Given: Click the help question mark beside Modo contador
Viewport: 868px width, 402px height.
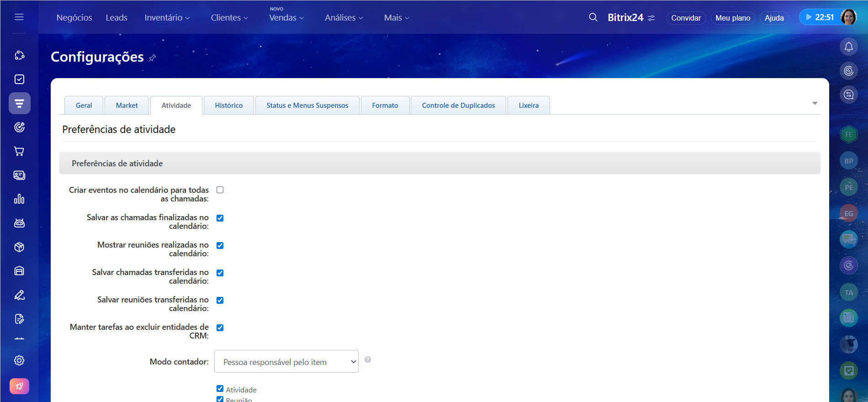Looking at the screenshot, I should tap(368, 360).
